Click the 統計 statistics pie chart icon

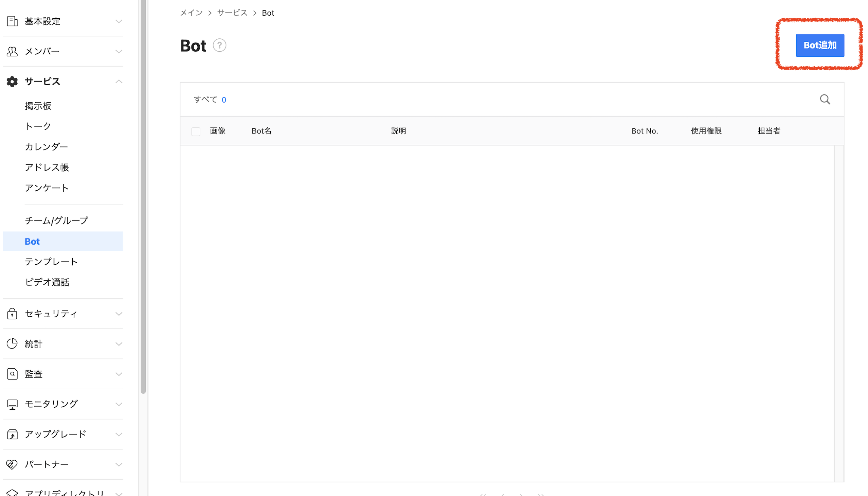(x=12, y=343)
